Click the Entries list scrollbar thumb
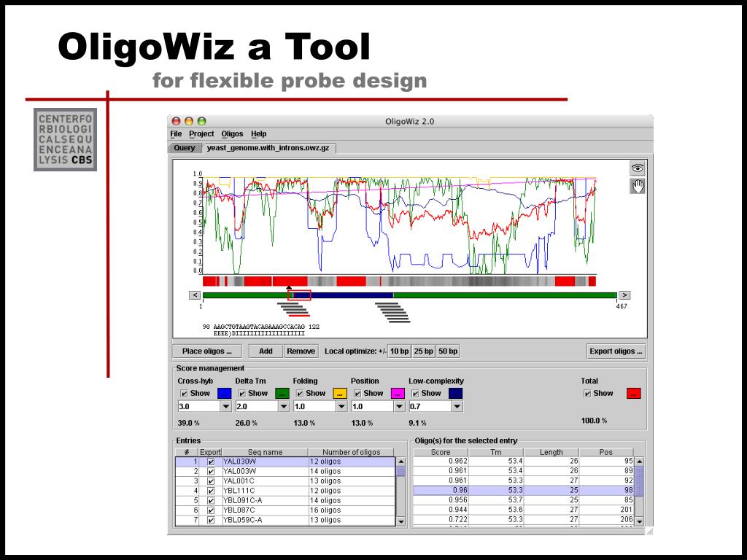 point(400,472)
